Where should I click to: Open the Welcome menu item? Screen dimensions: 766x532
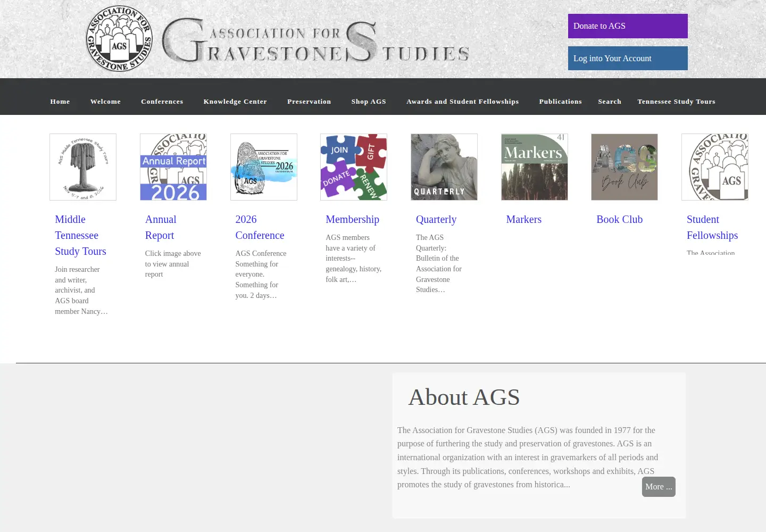pos(105,102)
